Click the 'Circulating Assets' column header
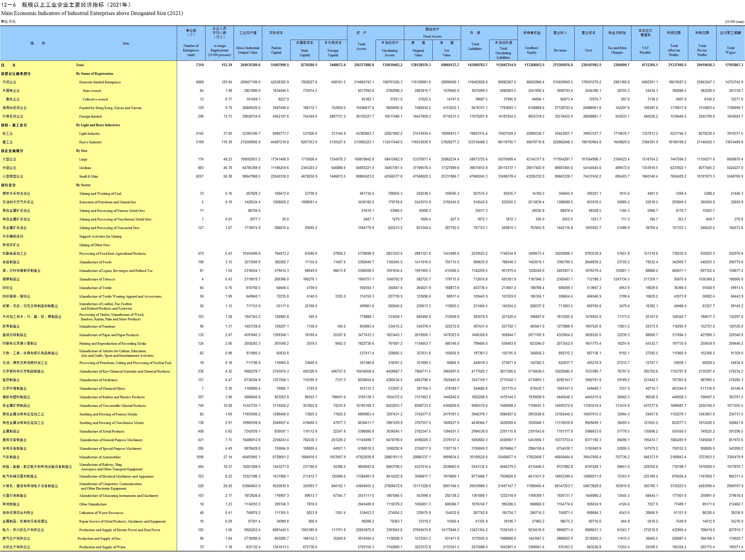 [x=390, y=53]
